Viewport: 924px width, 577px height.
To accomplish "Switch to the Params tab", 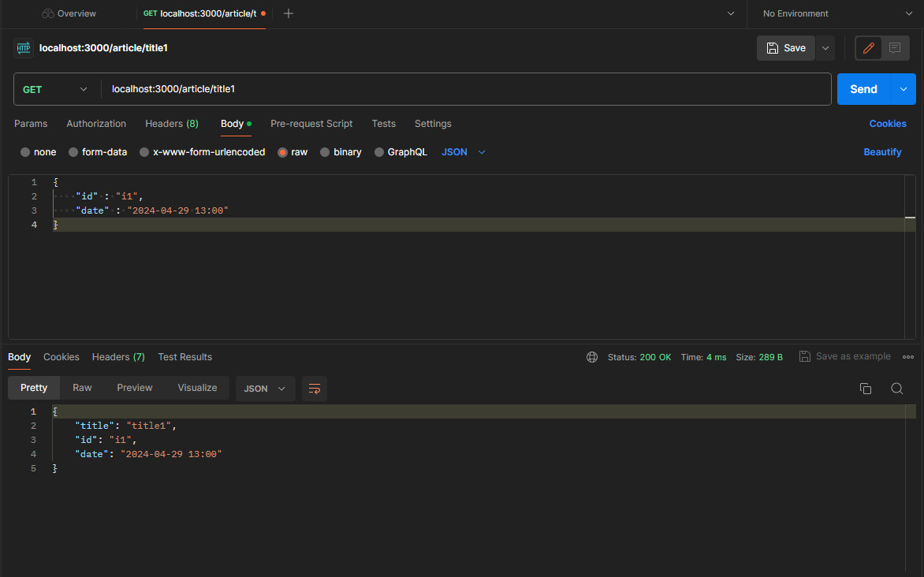I will pyautogui.click(x=31, y=124).
